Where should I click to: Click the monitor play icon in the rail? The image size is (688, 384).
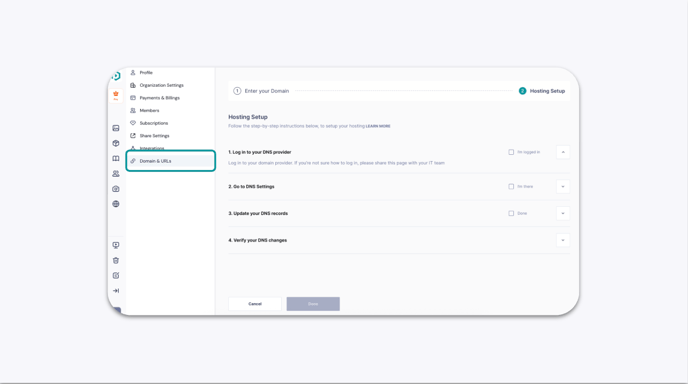pos(116,245)
